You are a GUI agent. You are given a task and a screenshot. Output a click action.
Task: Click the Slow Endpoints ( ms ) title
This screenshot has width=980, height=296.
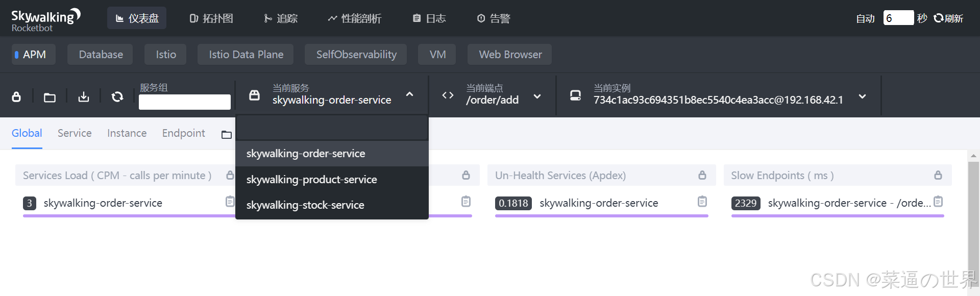point(782,176)
